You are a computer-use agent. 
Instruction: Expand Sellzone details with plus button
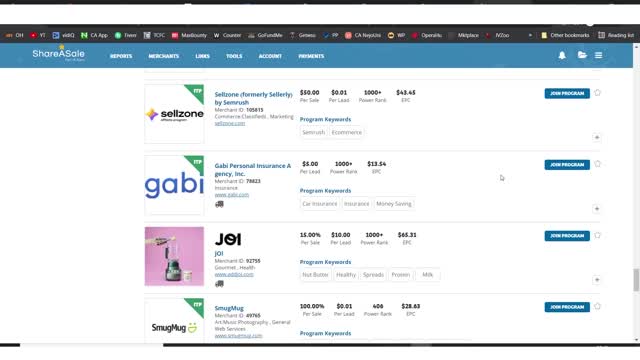click(597, 138)
